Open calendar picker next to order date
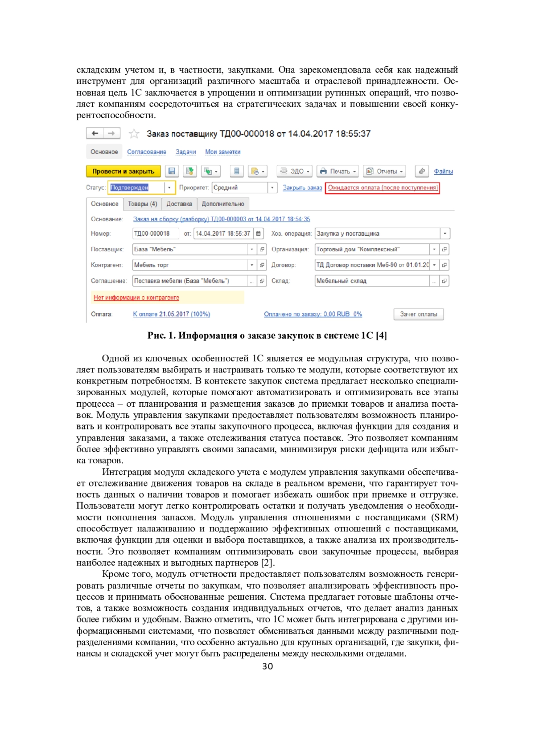This screenshot has height=756, width=535. [x=259, y=233]
